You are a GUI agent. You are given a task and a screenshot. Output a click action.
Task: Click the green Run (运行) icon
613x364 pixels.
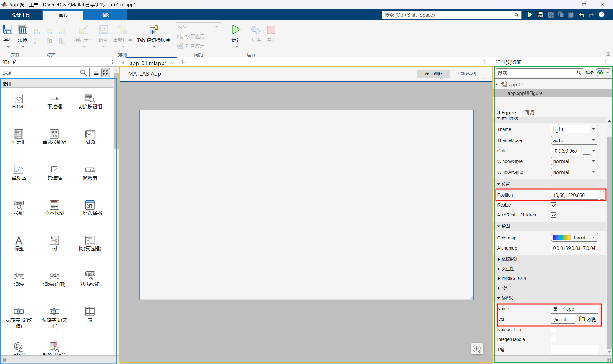[x=236, y=30]
